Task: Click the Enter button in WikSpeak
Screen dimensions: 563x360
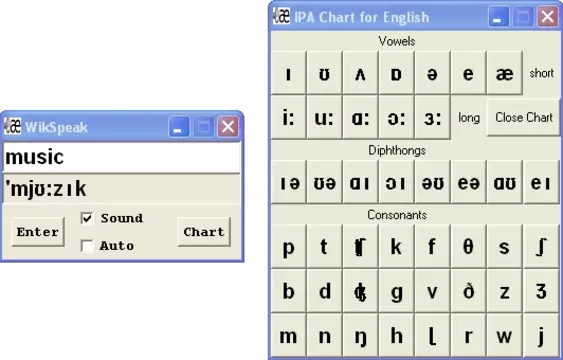Action: (38, 232)
